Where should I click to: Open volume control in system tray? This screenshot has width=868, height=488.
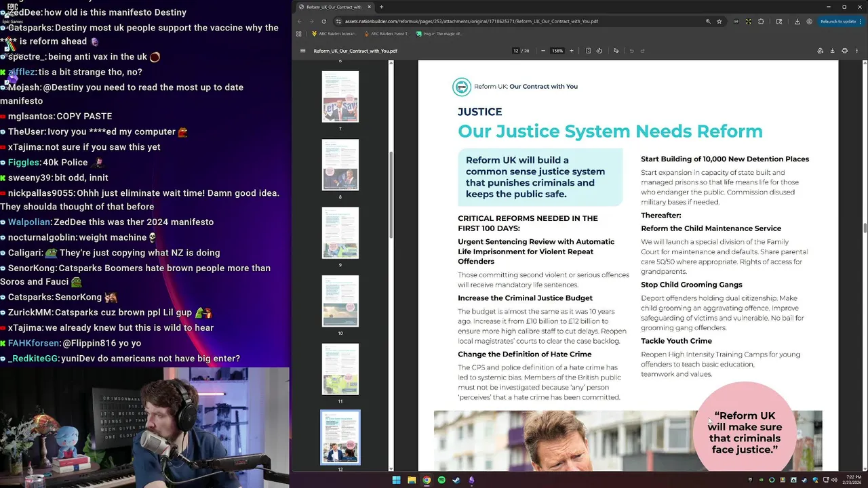point(833,480)
